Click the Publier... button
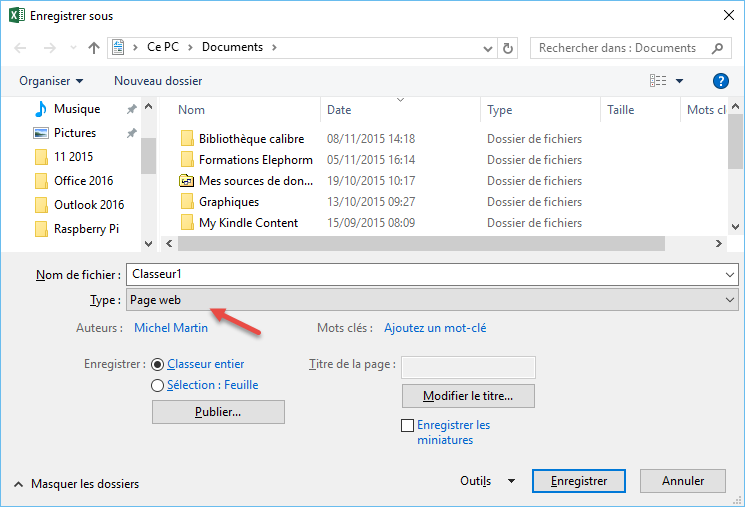The height and width of the screenshot is (507, 745). (218, 412)
